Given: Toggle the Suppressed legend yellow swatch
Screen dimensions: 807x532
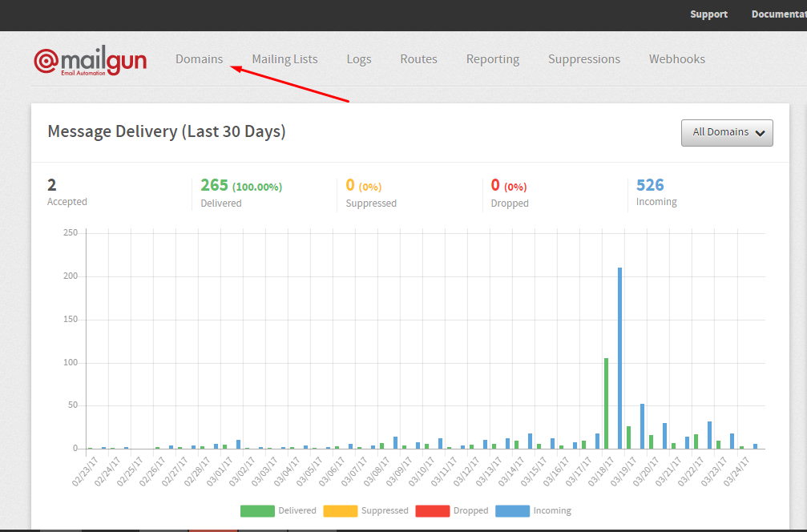Looking at the screenshot, I should 340,510.
